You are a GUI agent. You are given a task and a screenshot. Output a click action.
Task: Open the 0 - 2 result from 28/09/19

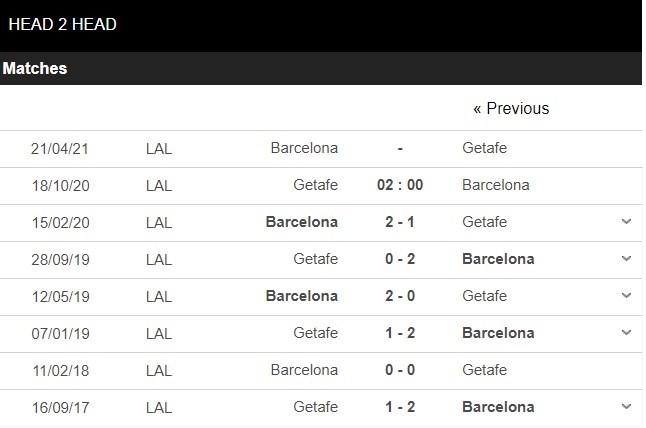[x=400, y=259]
